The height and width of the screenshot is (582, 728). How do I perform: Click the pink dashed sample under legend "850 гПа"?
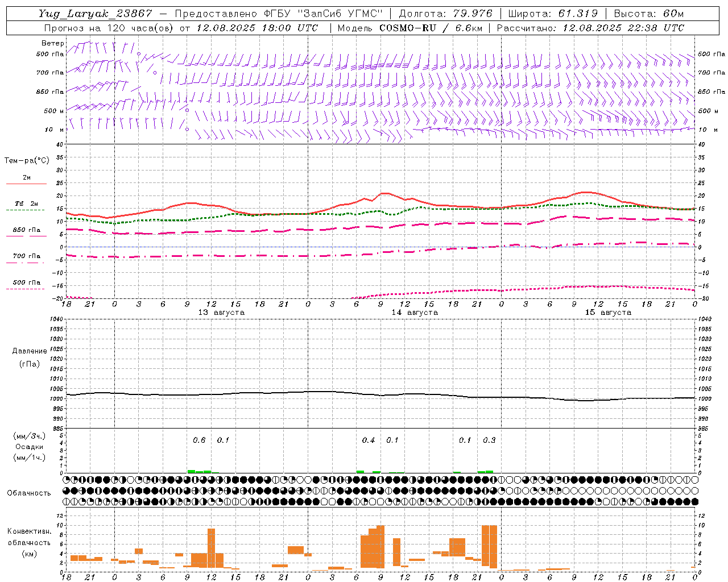point(25,236)
